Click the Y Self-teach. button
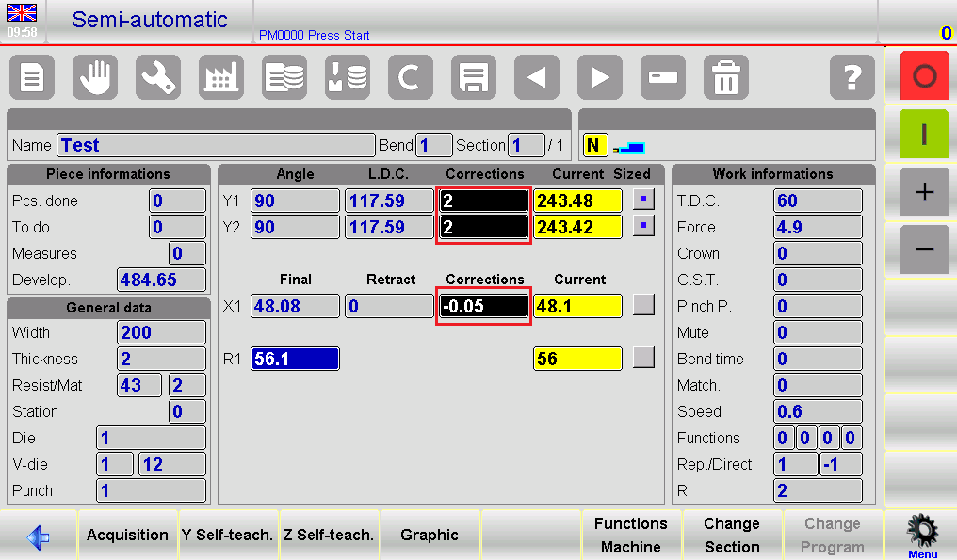This screenshot has height=560, width=957. tap(228, 535)
